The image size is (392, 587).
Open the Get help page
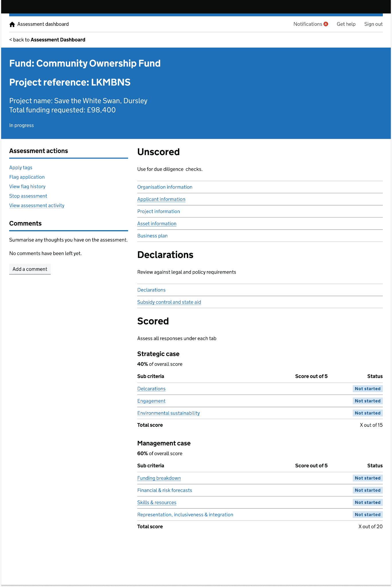[x=346, y=24]
